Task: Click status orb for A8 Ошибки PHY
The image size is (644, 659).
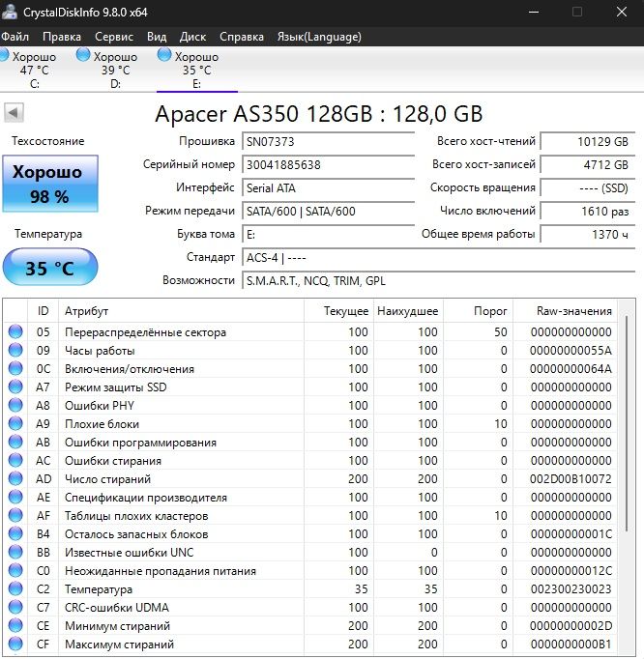Action: (15, 405)
